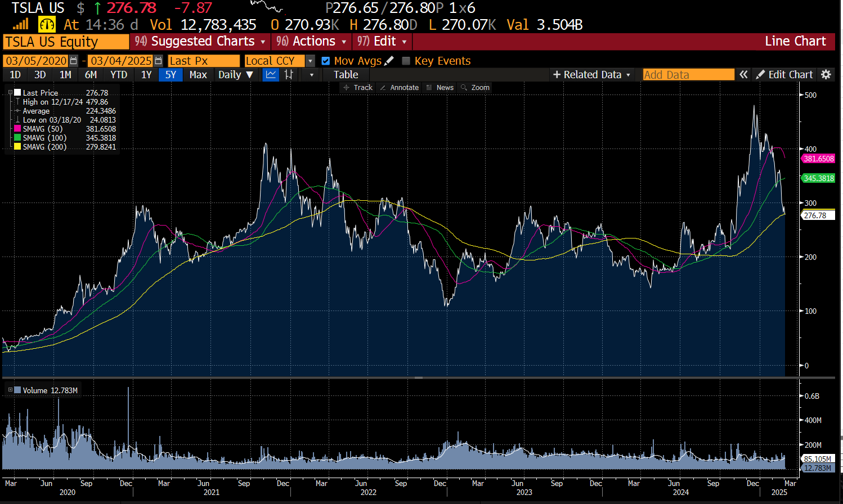Screen dimensions: 843x504
Task: Open chart settings gear icon
Action: [x=826, y=74]
